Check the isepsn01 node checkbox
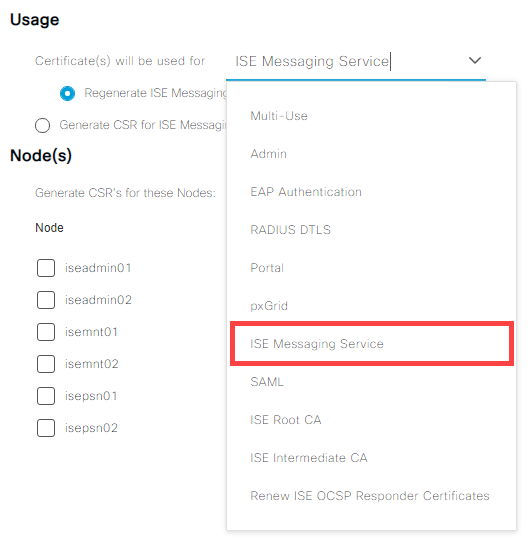This screenshot has height=539, width=530. point(46,396)
